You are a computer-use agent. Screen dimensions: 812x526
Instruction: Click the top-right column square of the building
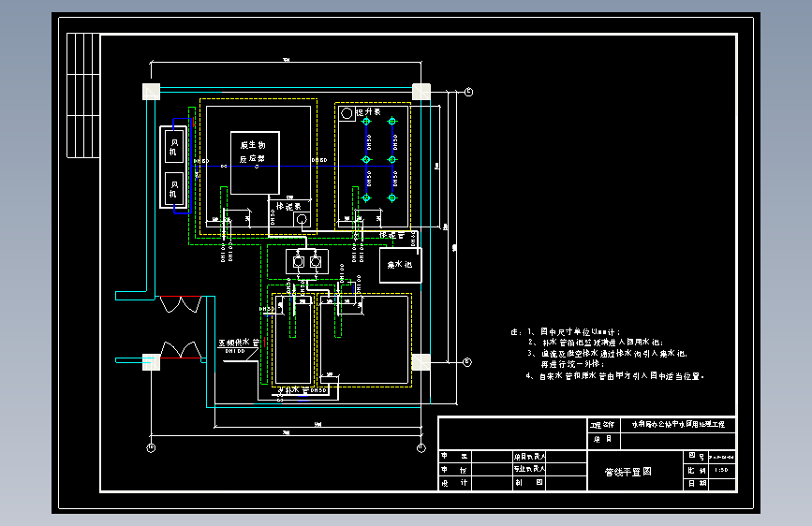[x=421, y=92]
